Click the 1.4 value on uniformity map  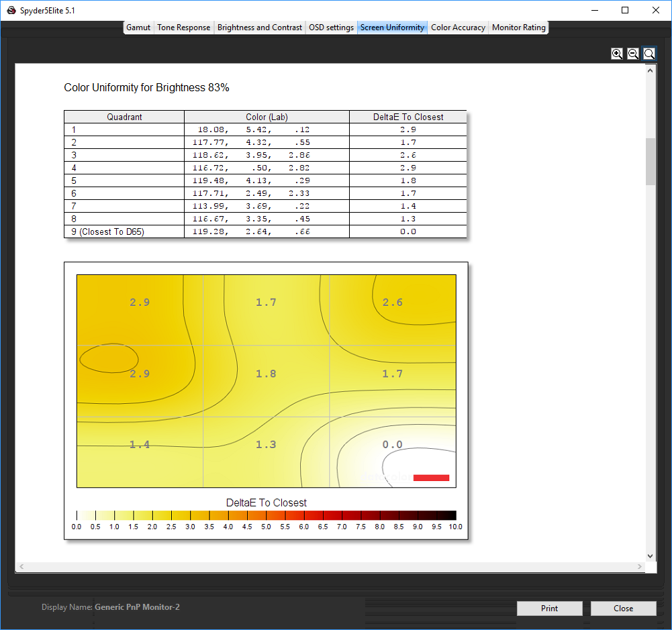click(x=140, y=445)
